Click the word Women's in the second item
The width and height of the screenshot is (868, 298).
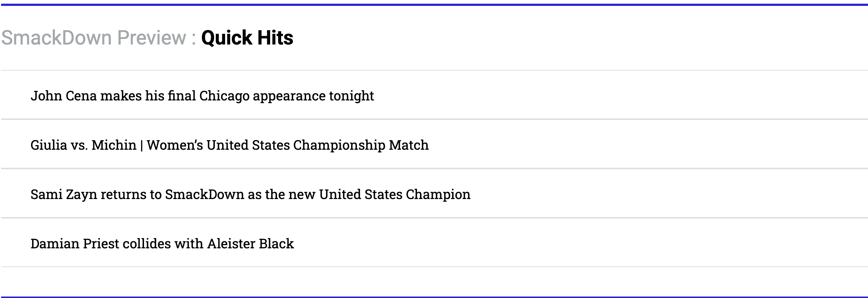(175, 145)
